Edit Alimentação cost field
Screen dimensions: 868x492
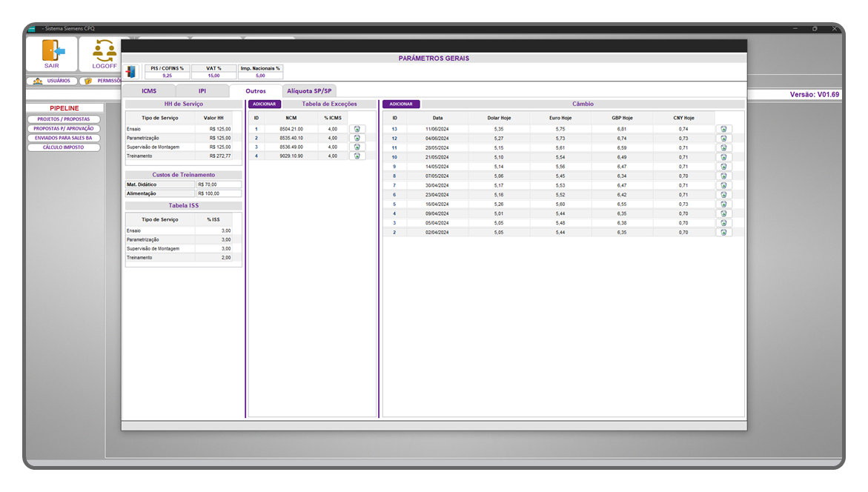[219, 193]
